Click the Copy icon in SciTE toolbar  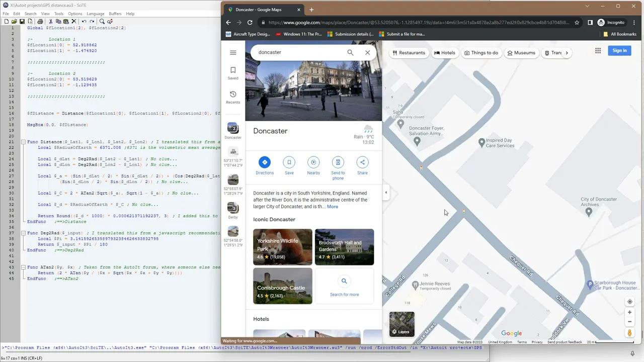point(58,22)
